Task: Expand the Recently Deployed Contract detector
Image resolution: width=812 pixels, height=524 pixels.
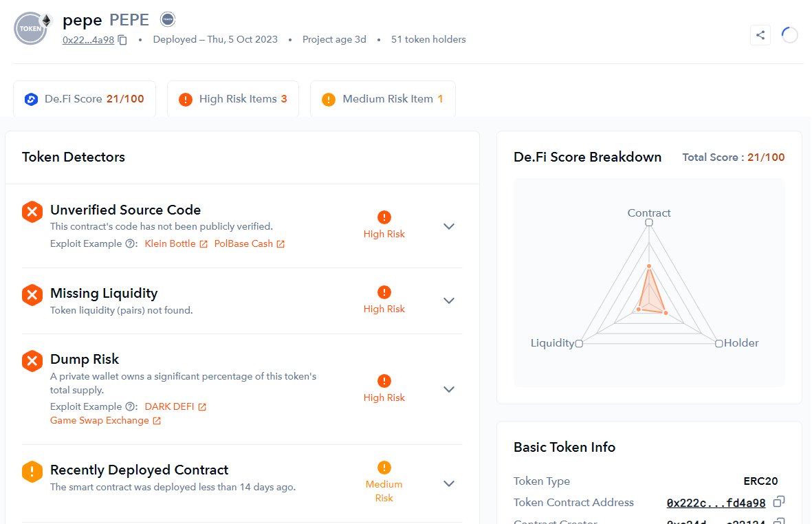Action: pos(449,483)
